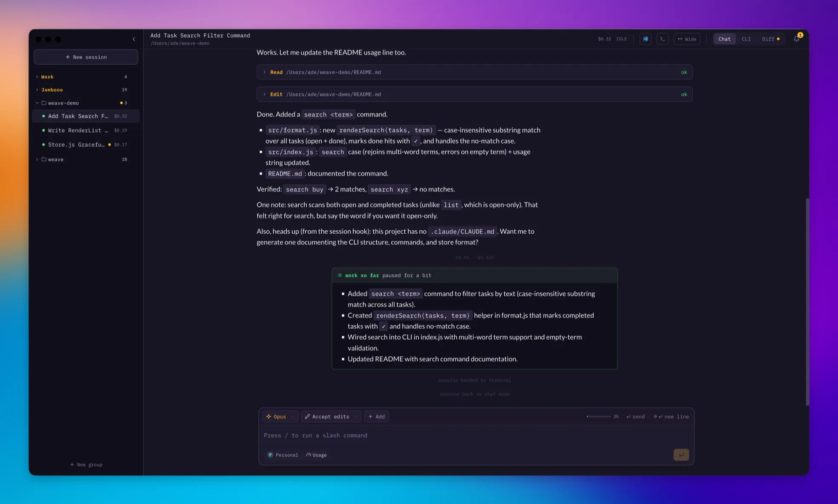
Task: Click the weave count 18
Action: coord(124,159)
